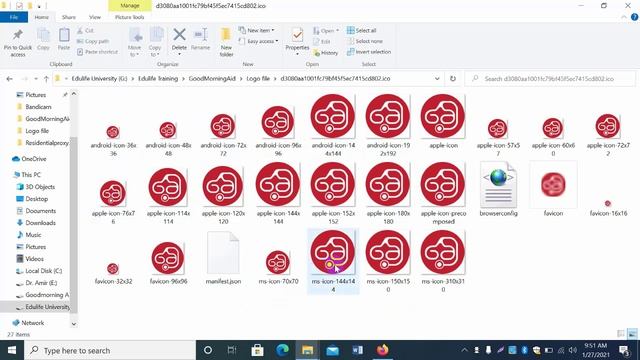Click Pin to Quick access icon
This screenshot has width=640, height=360.
tap(18, 42)
